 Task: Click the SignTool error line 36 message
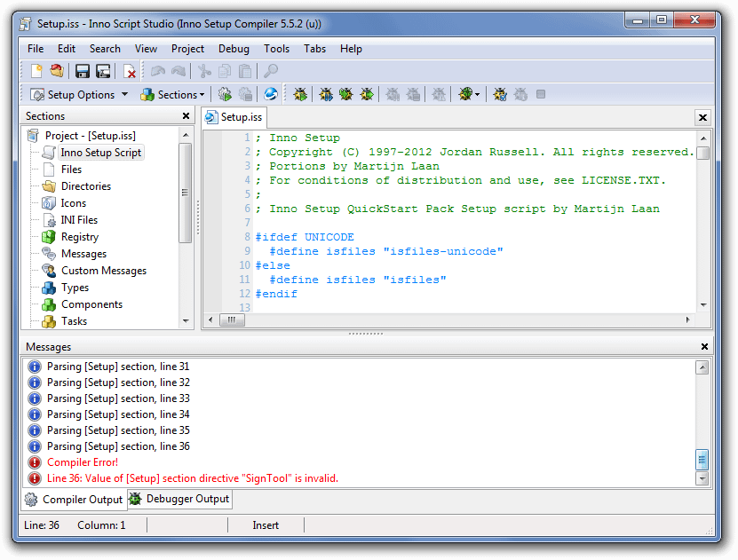point(192,478)
